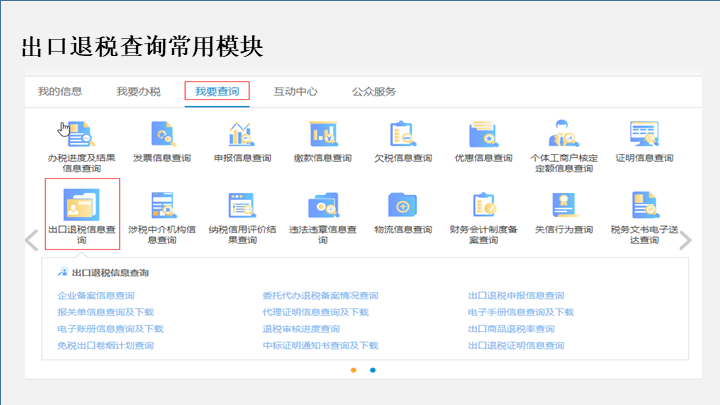Select the 我要查询 tab

click(x=217, y=91)
